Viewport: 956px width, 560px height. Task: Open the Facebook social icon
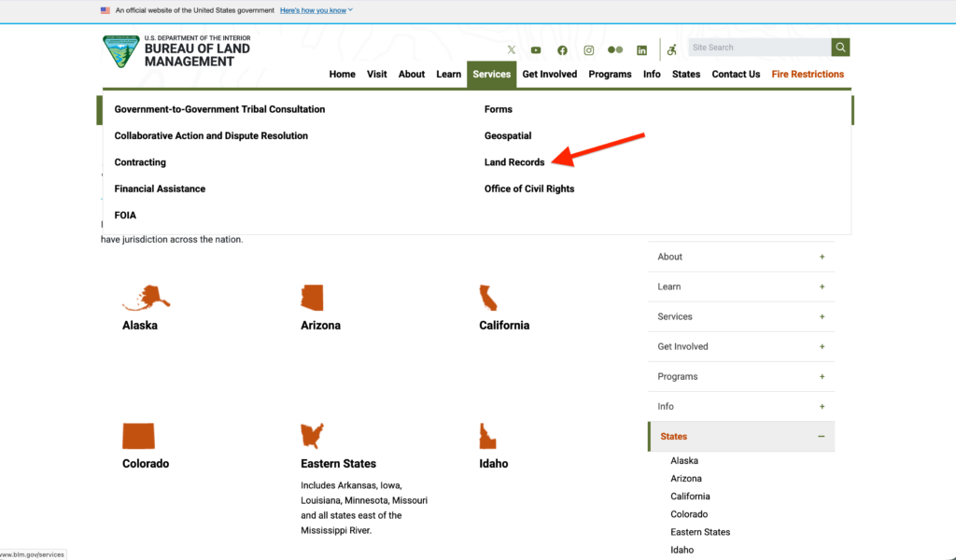[x=562, y=50]
